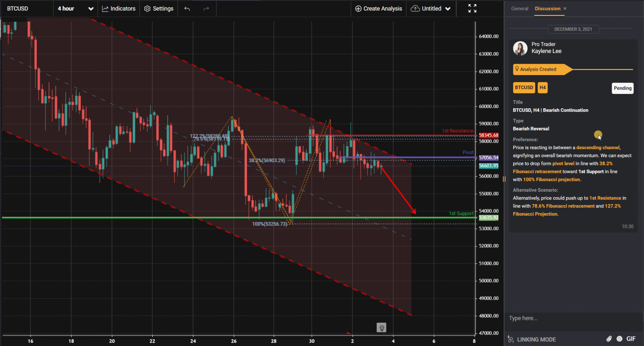Toggle LINKING MODE
The image size is (644, 346).
click(532, 339)
